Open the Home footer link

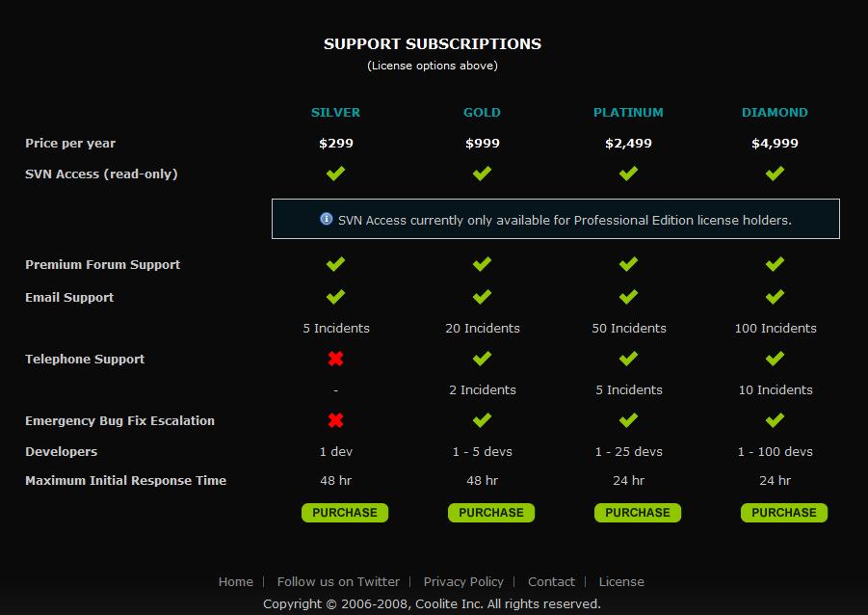point(236,582)
